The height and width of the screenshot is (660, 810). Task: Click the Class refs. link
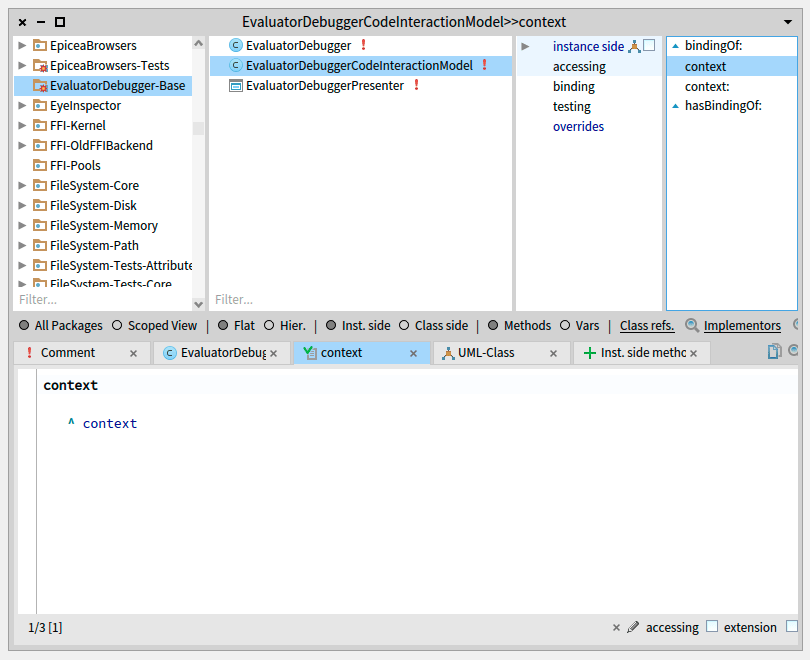coord(647,325)
